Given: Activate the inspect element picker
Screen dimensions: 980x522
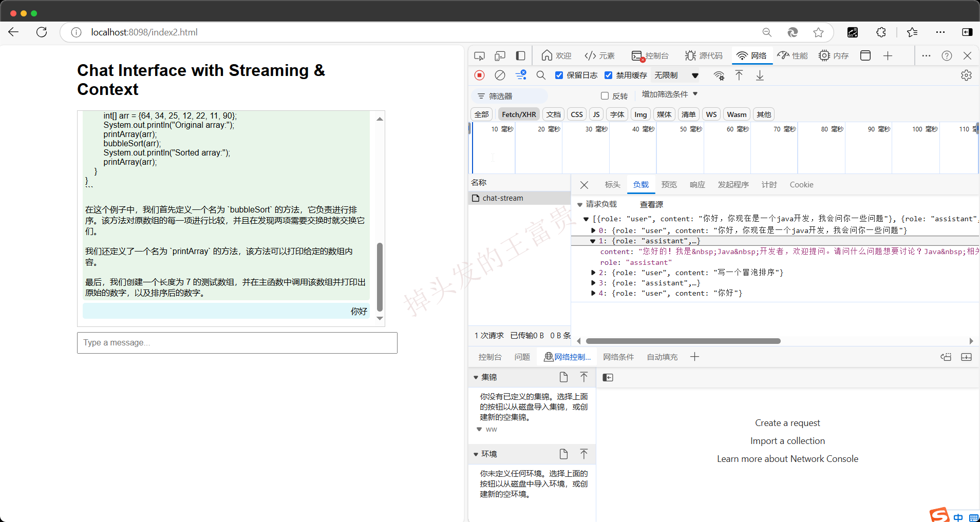Looking at the screenshot, I should (x=479, y=55).
